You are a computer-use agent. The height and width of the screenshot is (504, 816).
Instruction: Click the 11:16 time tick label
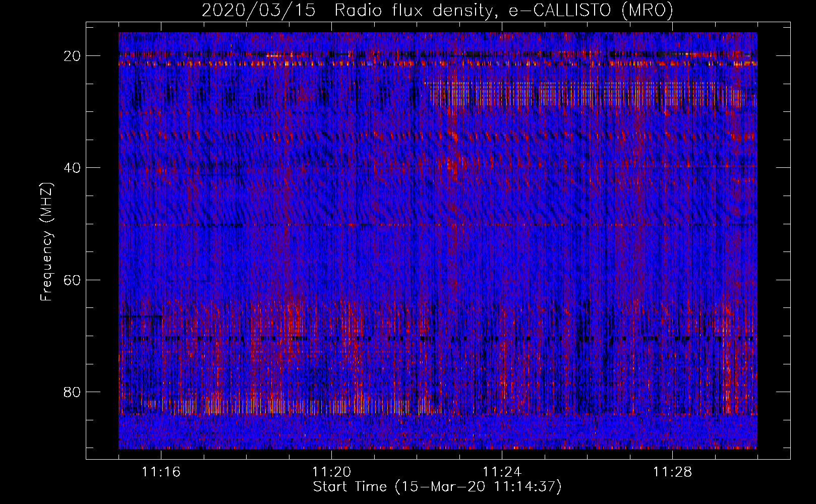click(x=161, y=472)
